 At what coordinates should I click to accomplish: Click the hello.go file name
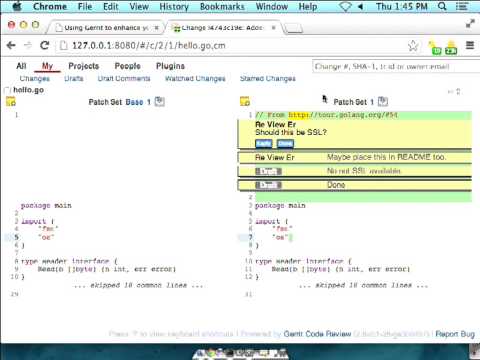tap(29, 90)
